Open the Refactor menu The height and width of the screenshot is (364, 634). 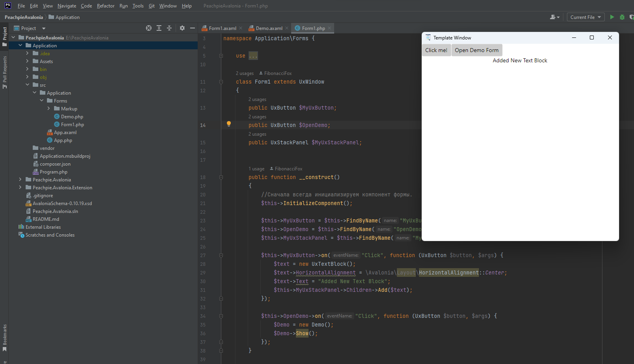pos(105,6)
